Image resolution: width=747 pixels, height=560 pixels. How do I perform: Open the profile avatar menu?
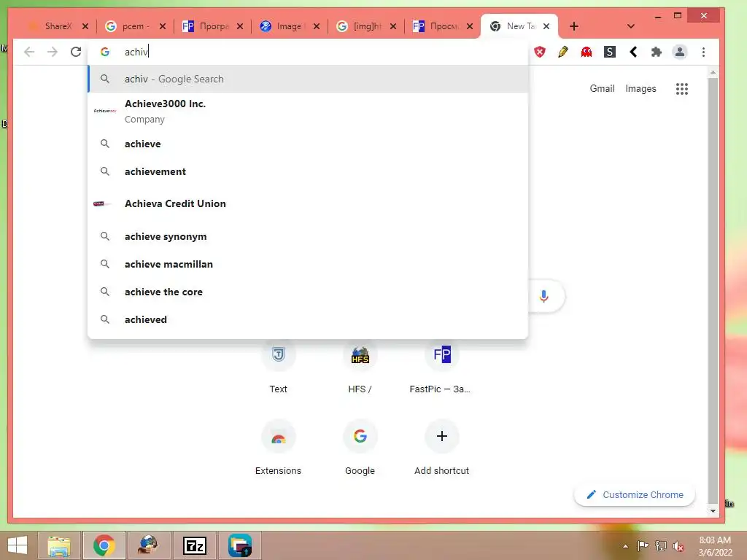coord(680,52)
